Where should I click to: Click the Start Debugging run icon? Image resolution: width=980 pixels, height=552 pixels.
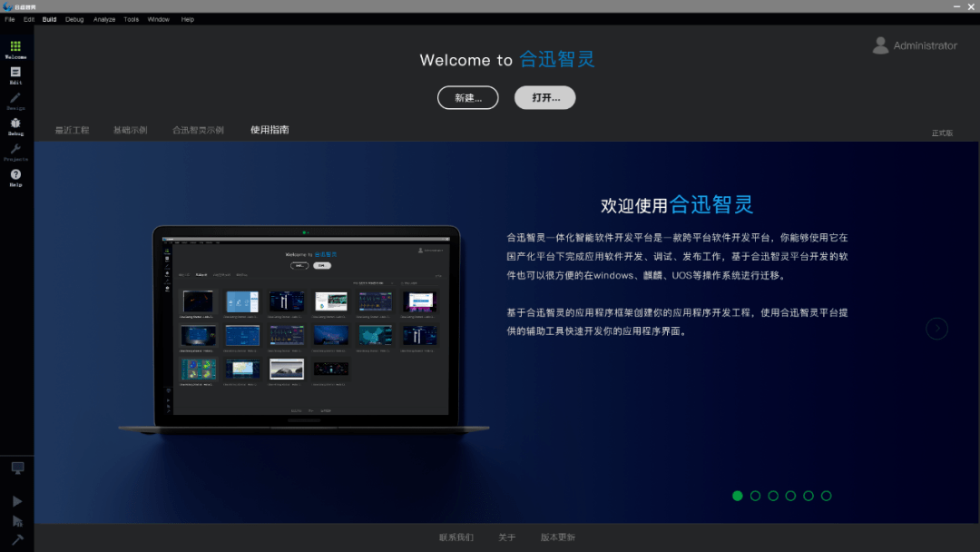click(x=17, y=521)
